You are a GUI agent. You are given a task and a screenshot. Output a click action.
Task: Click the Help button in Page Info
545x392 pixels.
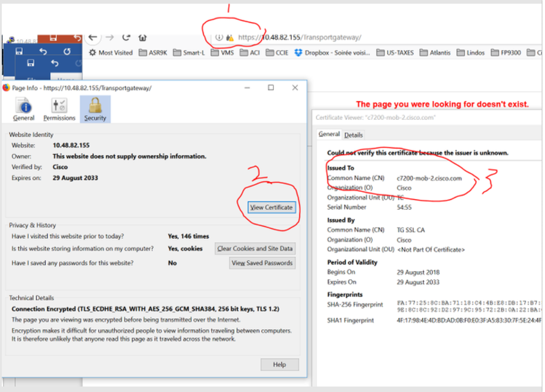[279, 365]
